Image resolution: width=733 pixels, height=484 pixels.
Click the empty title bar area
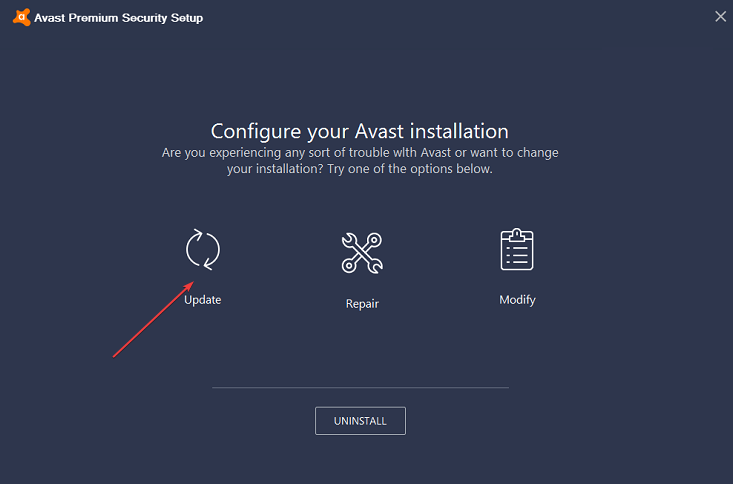tap(450, 17)
